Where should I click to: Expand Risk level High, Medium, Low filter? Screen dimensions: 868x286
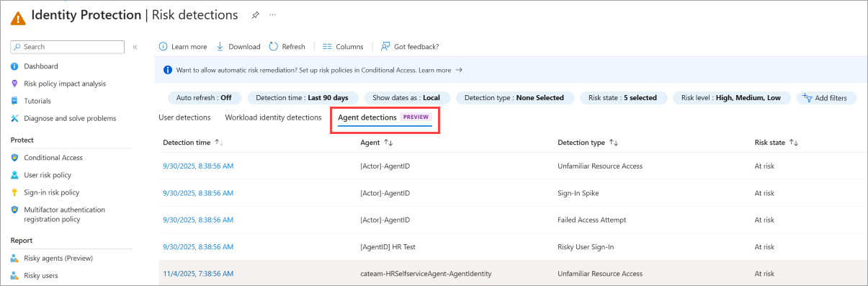[731, 98]
